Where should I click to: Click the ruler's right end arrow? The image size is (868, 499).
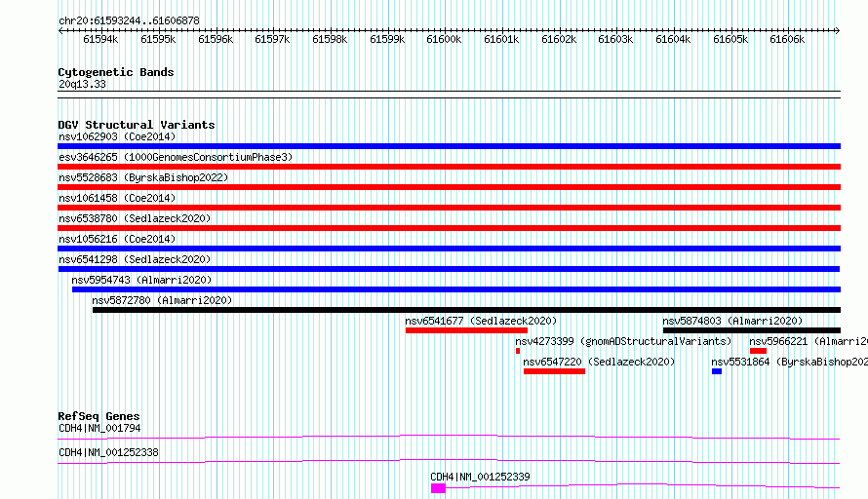point(838,30)
